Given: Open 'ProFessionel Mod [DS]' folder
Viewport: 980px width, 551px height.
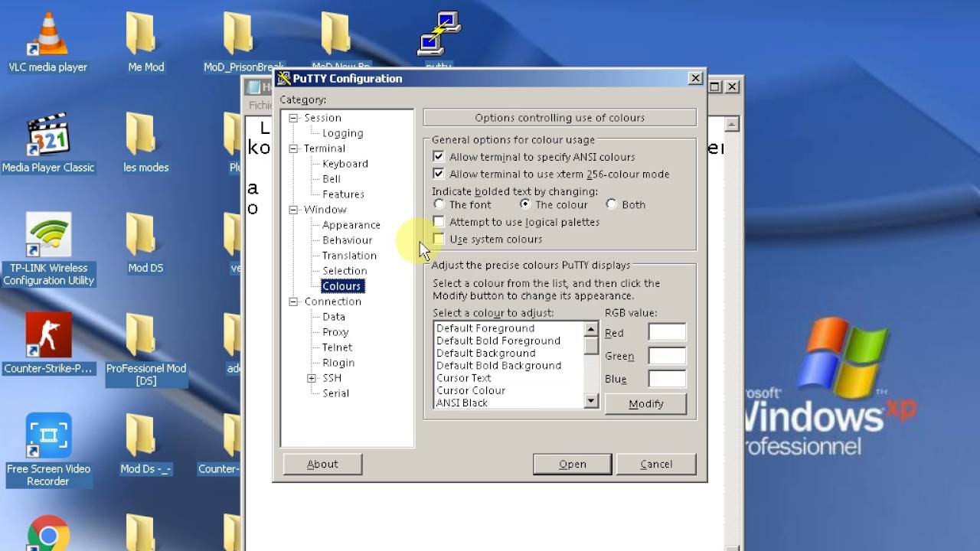Looking at the screenshot, I should click(145, 350).
